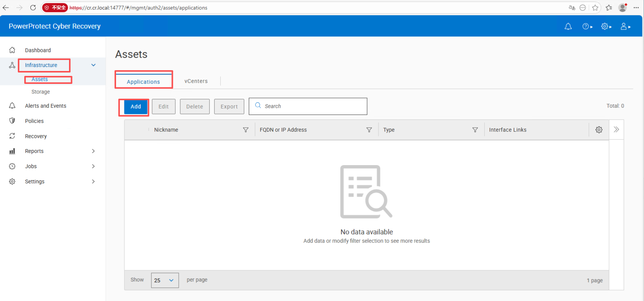Open browser profile avatar
644x301 pixels.
click(x=622, y=8)
